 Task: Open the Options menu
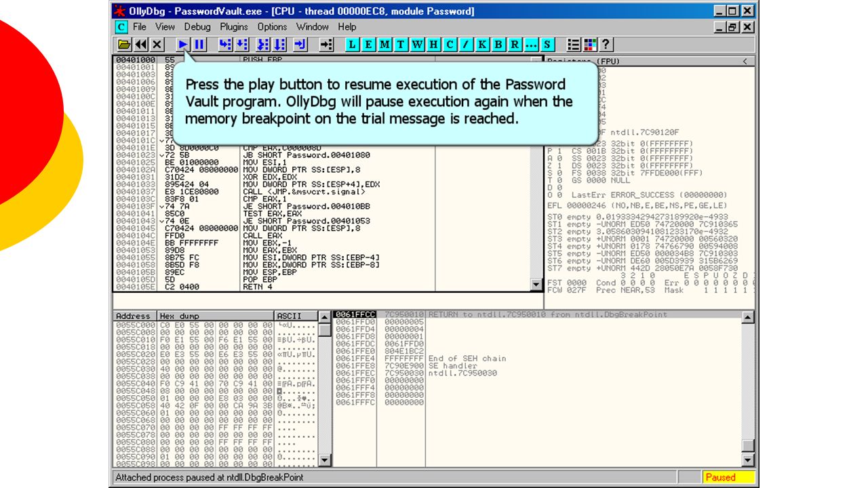click(272, 27)
